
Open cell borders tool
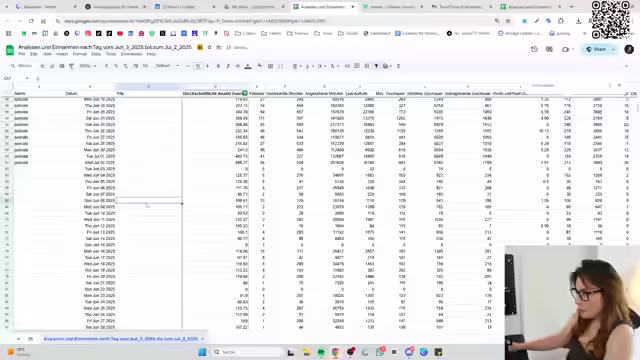click(x=270, y=66)
